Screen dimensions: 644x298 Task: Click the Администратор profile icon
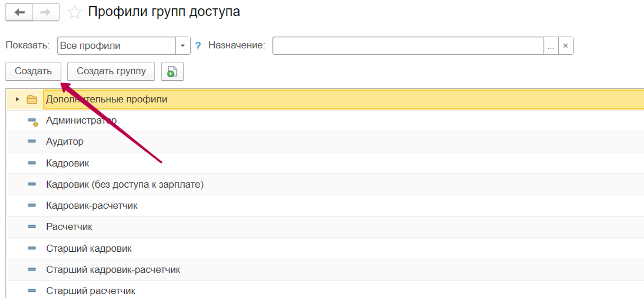33,121
